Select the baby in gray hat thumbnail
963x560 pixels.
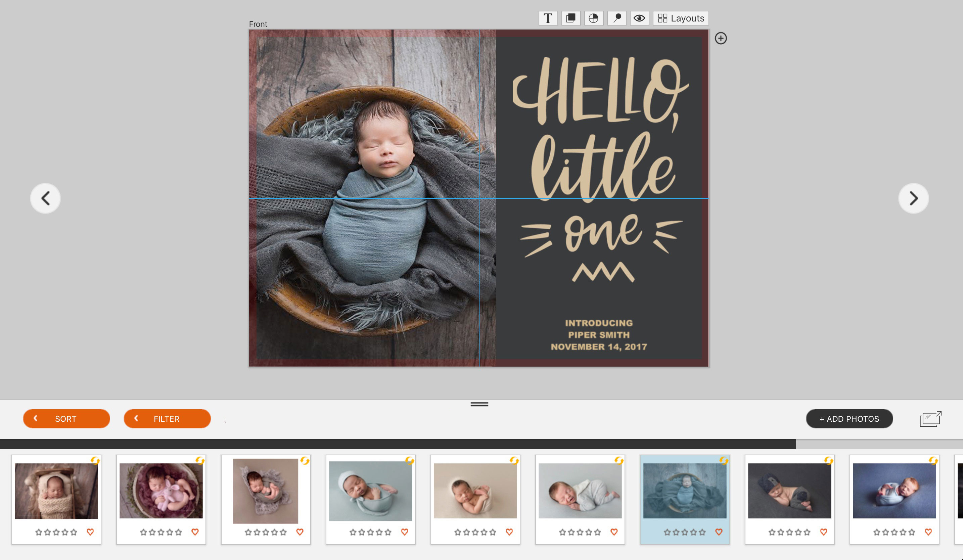coord(789,491)
